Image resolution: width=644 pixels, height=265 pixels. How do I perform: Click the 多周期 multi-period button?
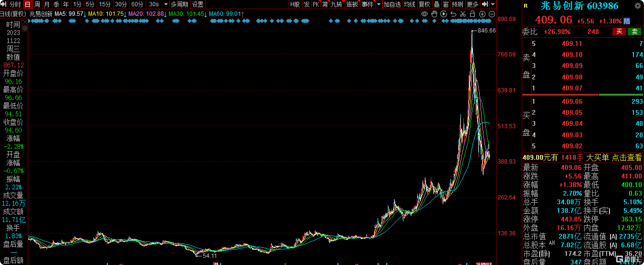click(x=179, y=4)
